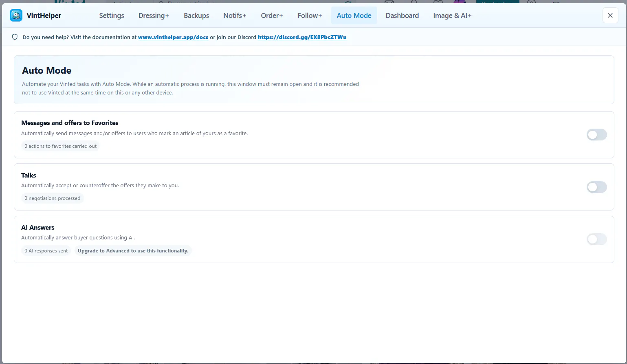Follow the Discord invite link
The image size is (627, 364).
[302, 37]
